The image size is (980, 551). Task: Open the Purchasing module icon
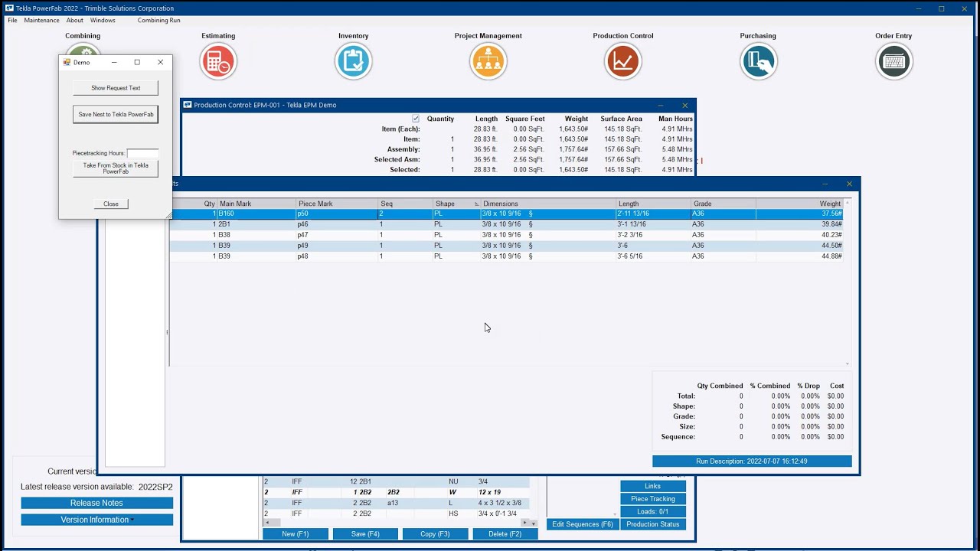tap(758, 61)
